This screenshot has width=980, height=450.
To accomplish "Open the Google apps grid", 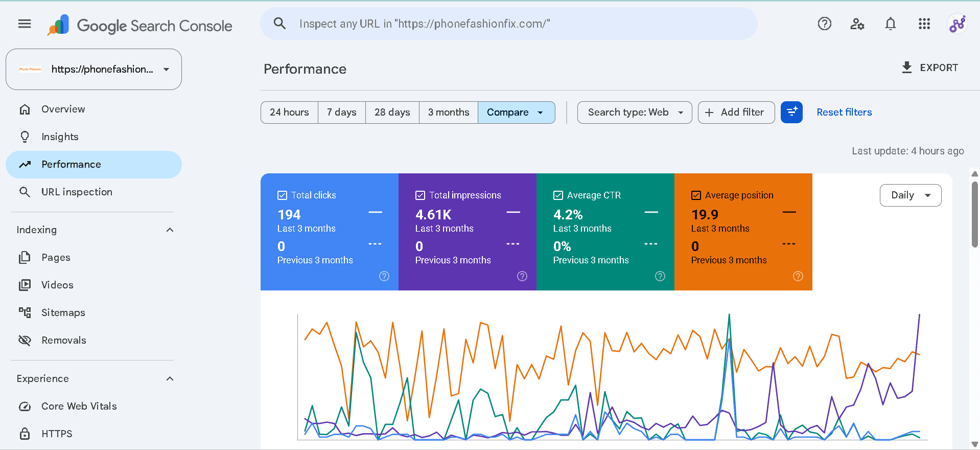I will click(x=924, y=24).
